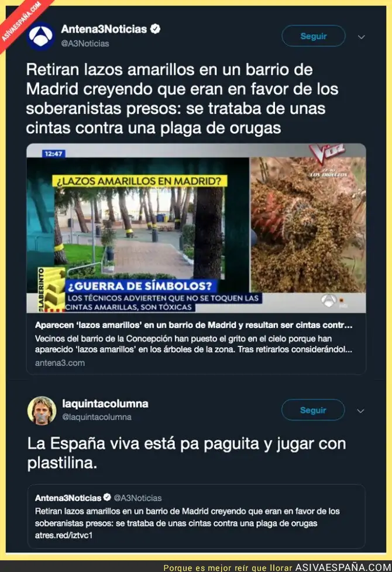Expand Antena3Noticias tweet options chevron
This screenshot has width=392, height=572.
(x=362, y=37)
